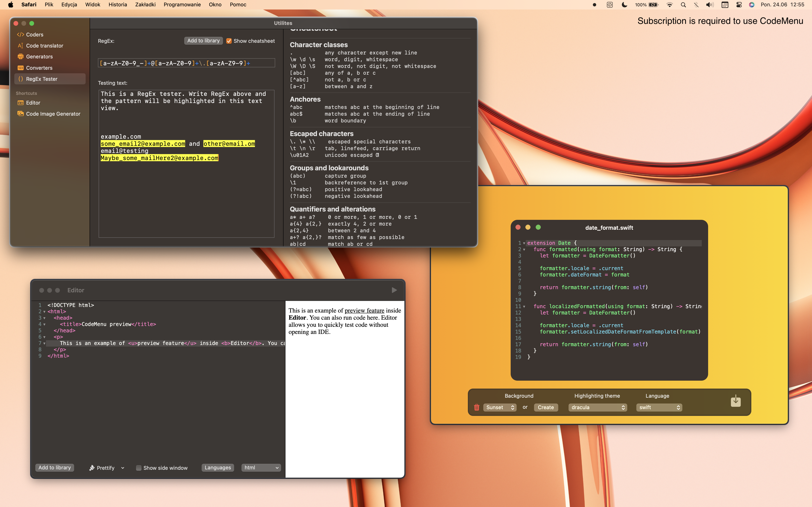Viewport: 812px width, 507px height.
Task: Click the Coders sidebar icon
Action: pyautogui.click(x=20, y=34)
